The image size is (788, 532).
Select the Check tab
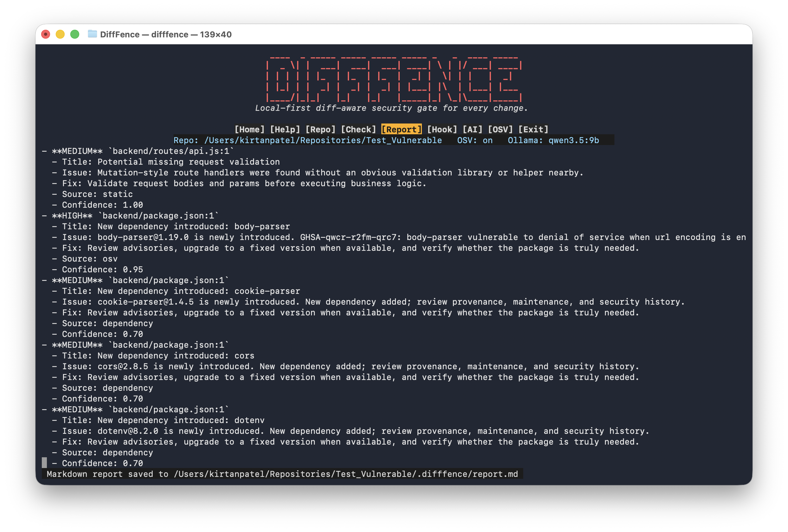point(359,130)
